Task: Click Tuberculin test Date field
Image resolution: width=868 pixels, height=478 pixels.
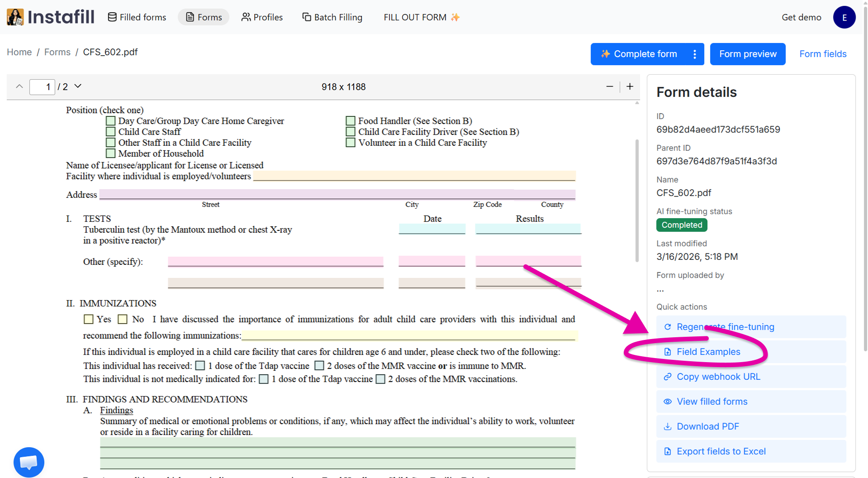Action: point(432,229)
